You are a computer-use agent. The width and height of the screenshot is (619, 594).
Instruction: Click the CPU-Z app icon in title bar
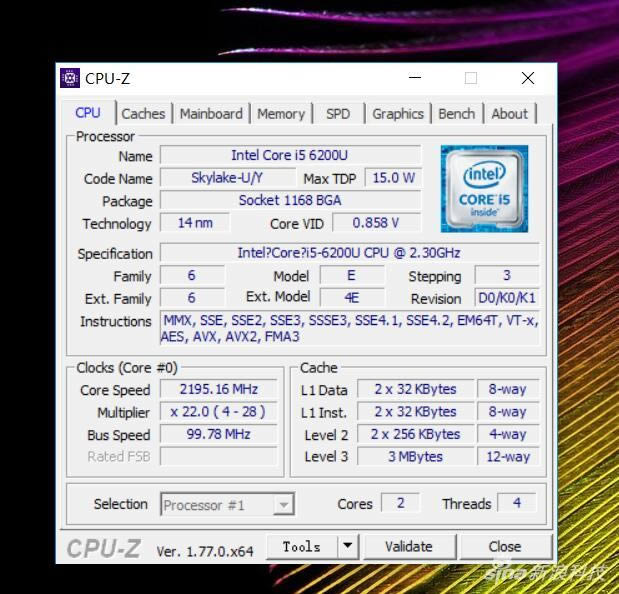(x=70, y=78)
